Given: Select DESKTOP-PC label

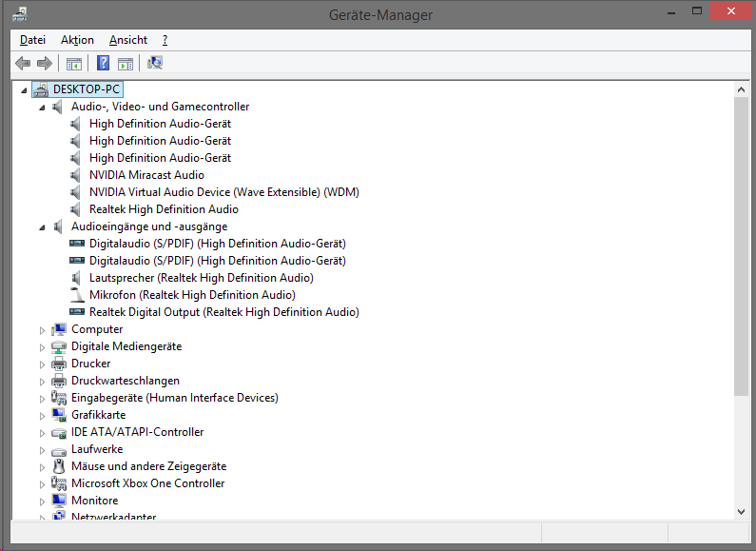Looking at the screenshot, I should (x=87, y=89).
